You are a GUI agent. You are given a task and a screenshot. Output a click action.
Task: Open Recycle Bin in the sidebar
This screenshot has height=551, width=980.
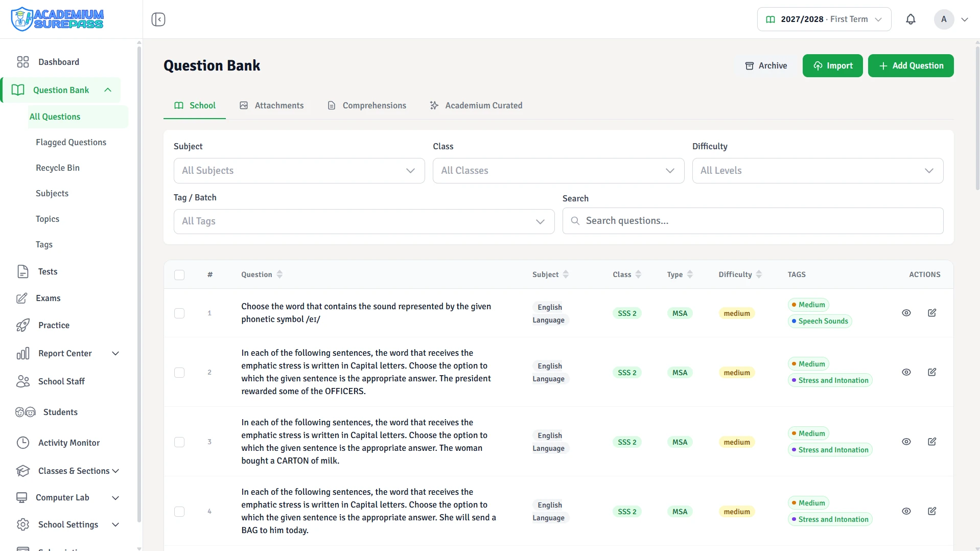58,168
